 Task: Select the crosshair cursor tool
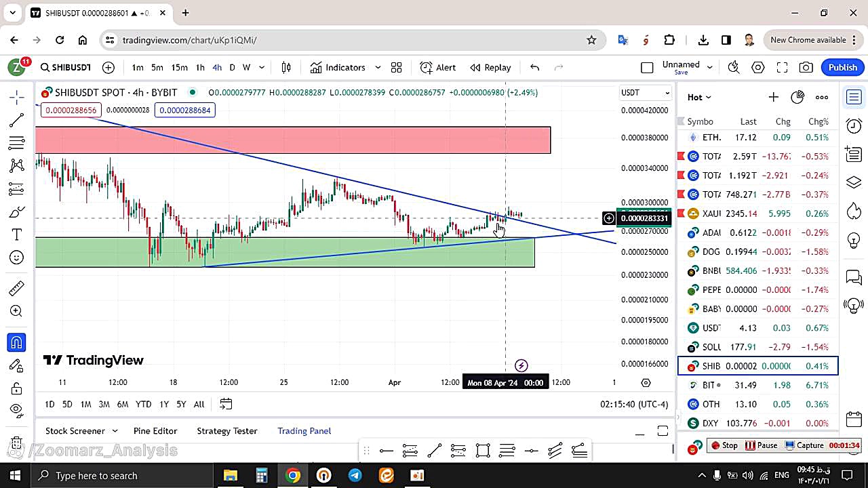pyautogui.click(x=17, y=97)
